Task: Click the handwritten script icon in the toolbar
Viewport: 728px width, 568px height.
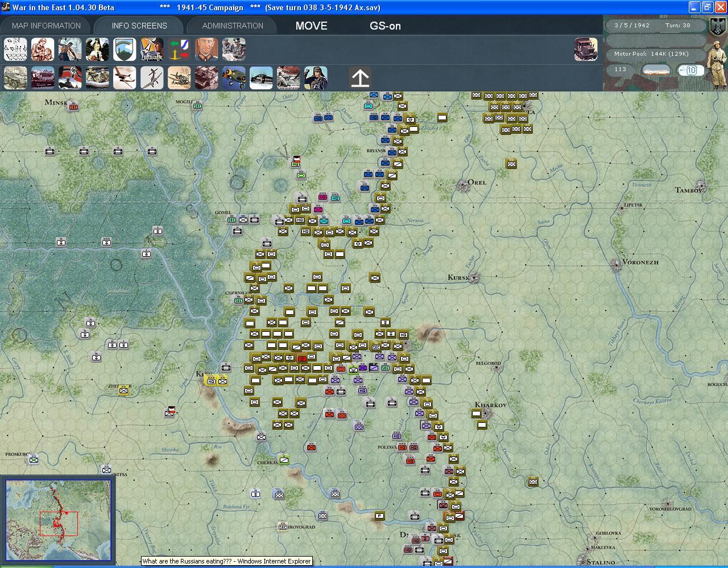Action: [x=15, y=50]
